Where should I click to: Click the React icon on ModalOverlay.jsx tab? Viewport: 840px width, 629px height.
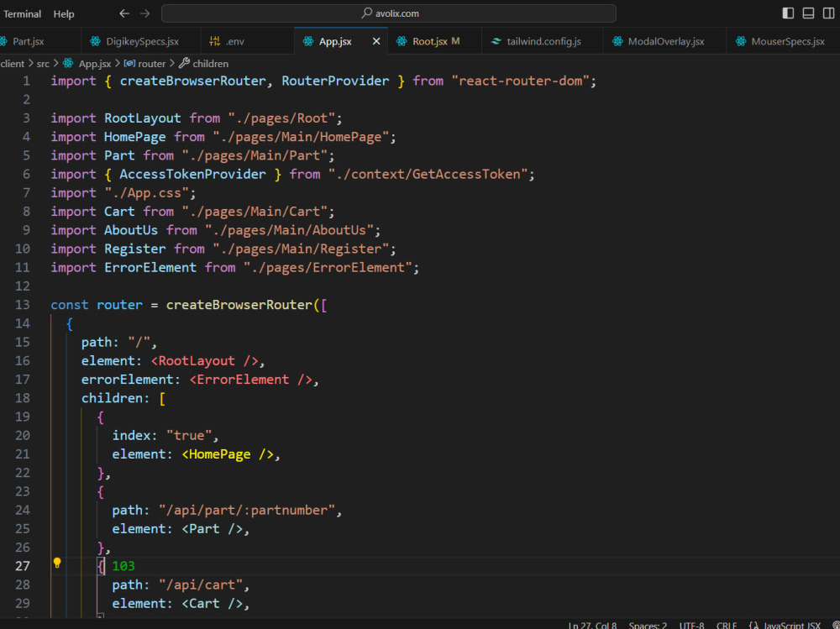(617, 41)
